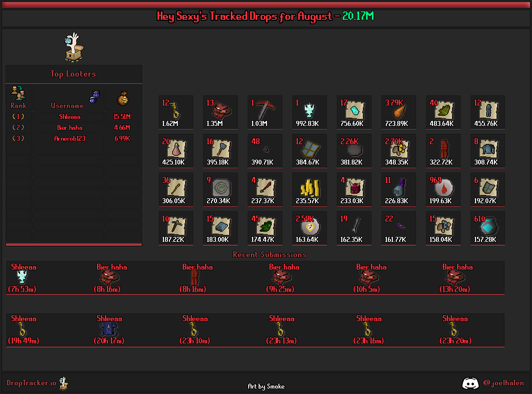The image size is (532, 394).
Task: Open the Discord logo in the footer
Action: pos(470,383)
